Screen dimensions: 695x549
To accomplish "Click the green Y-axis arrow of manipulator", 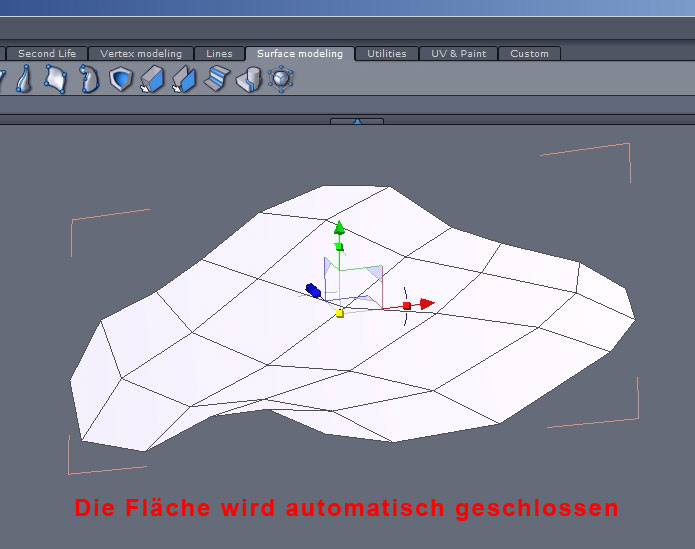I will point(340,227).
